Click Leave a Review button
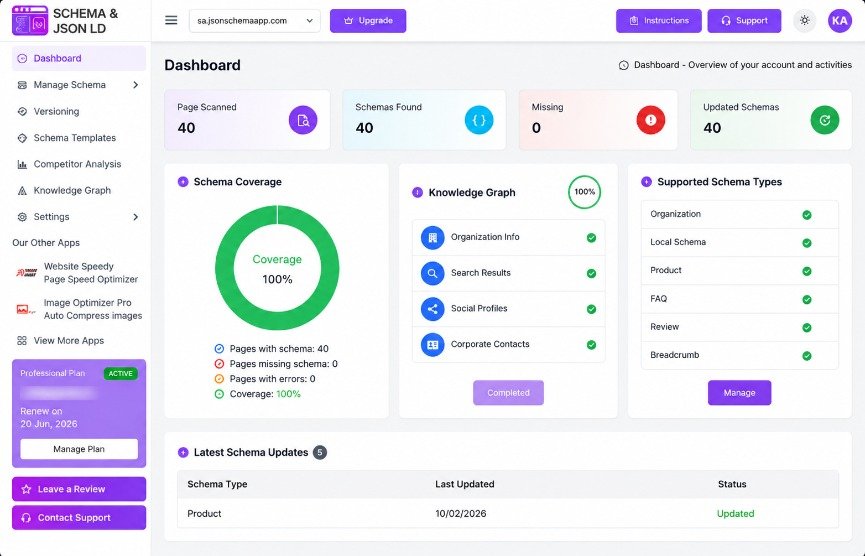 pyautogui.click(x=79, y=489)
